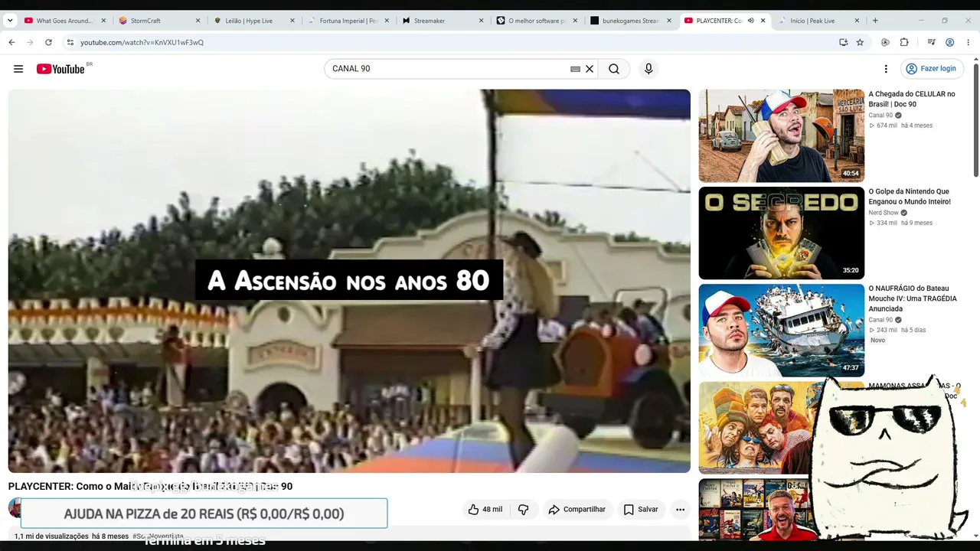Close the Streamaker tab
This screenshot has height=551, width=980.
(x=482, y=21)
